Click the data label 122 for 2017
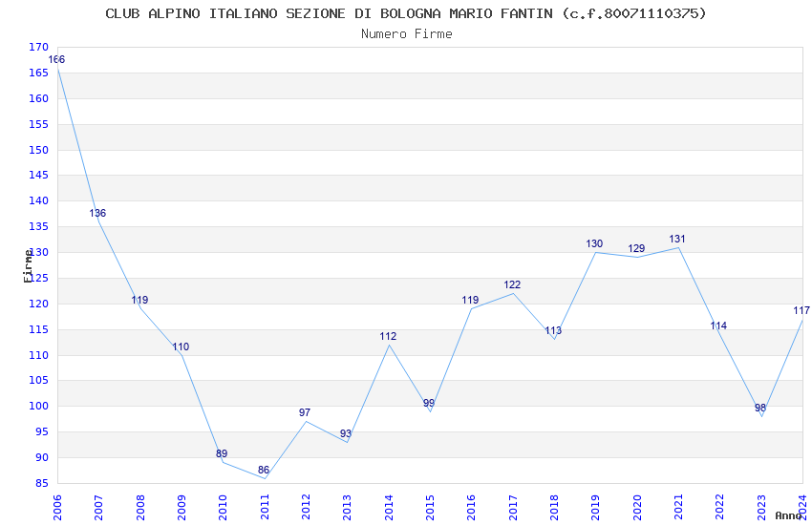The width and height of the screenshot is (812, 525). point(512,285)
